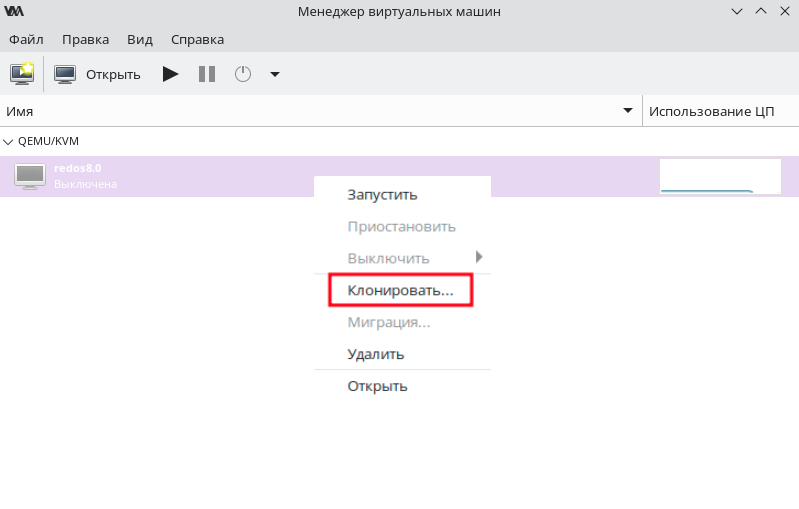Click the power shutdown icon in the toolbar
This screenshot has height=509, width=799.
pyautogui.click(x=243, y=74)
